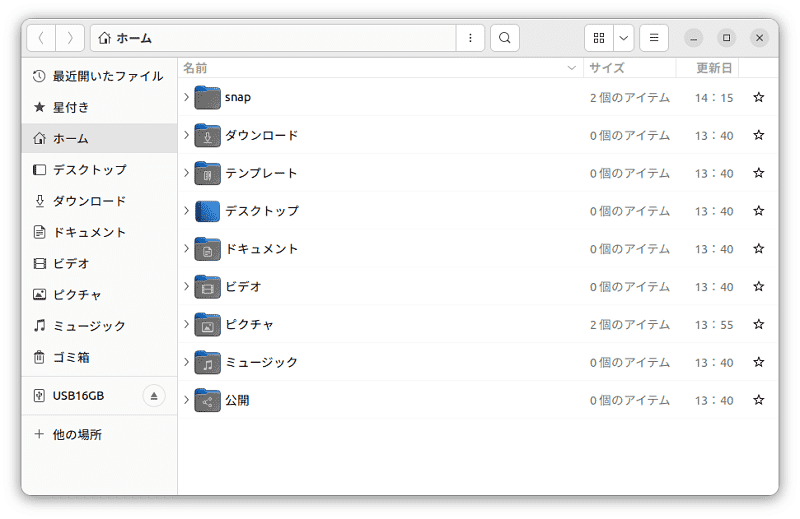Open 星付き in the sidebar

coord(99,107)
